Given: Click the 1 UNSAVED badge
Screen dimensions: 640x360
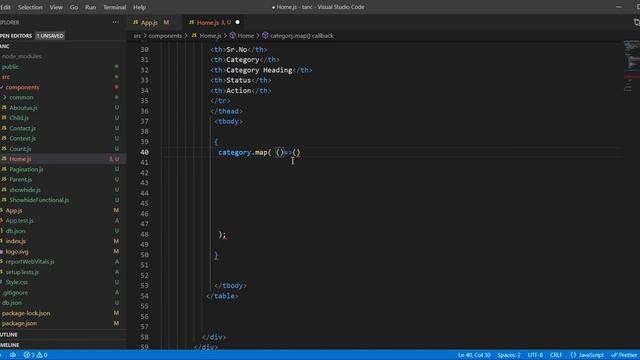Looking at the screenshot, I should [x=50, y=36].
